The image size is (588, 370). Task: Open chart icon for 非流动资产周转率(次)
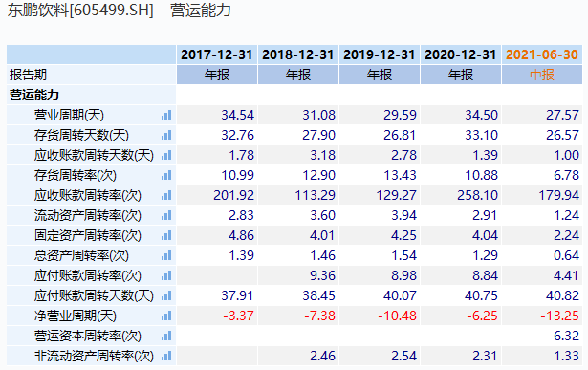166,356
